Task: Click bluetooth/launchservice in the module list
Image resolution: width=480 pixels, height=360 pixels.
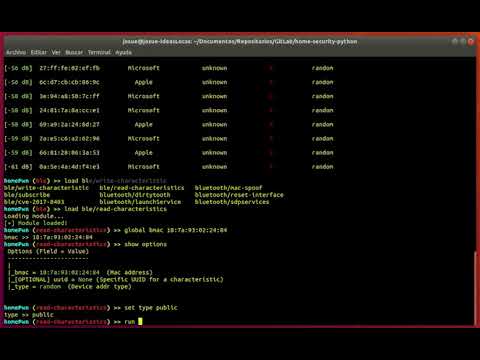Action: click(x=140, y=202)
